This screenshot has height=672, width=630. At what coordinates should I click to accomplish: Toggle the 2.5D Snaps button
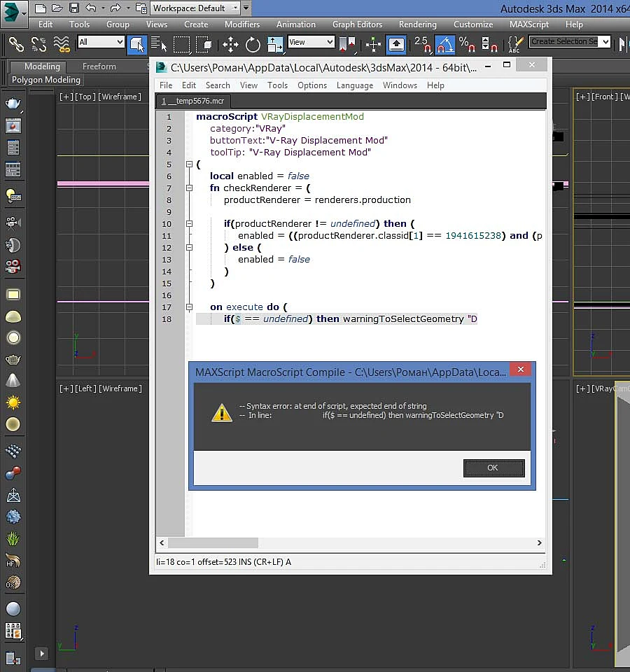[x=423, y=44]
